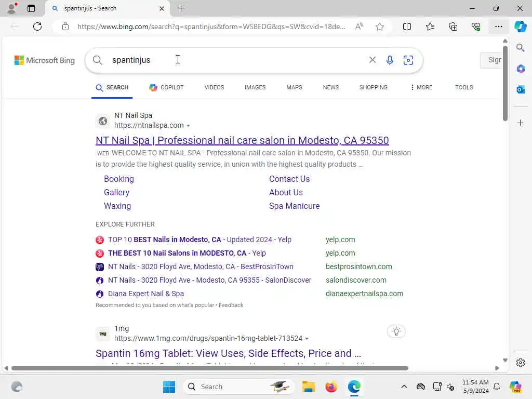Screen dimensions: 532x399
Task: Start voice search with microphone icon
Action: click(390, 60)
